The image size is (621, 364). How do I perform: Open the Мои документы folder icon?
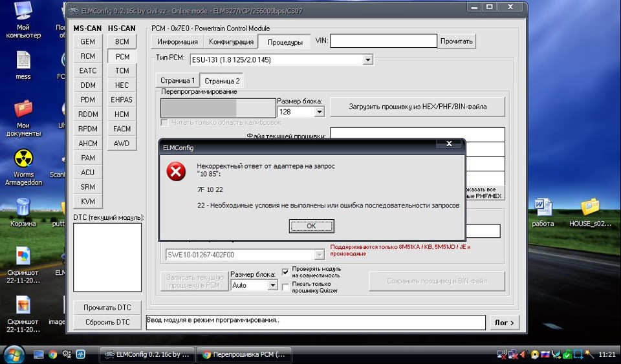coord(23,118)
